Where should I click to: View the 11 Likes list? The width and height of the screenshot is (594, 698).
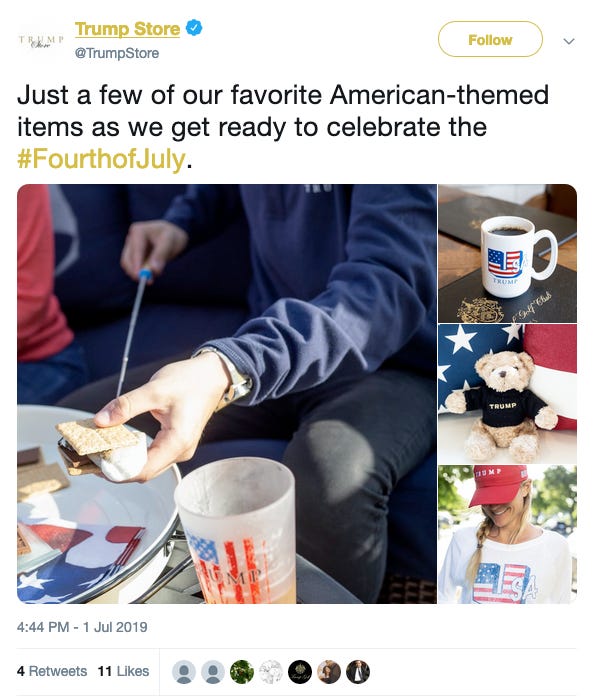tap(123, 671)
